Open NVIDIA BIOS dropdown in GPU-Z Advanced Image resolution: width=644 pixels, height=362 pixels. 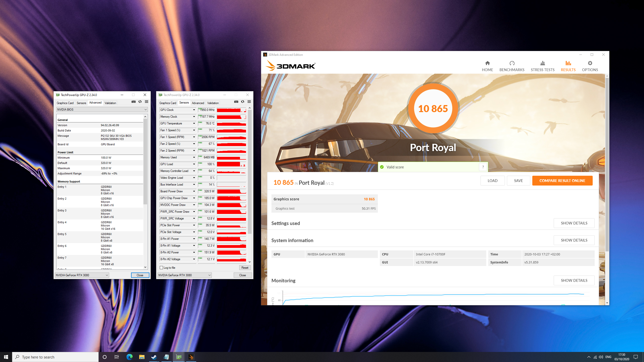(x=102, y=110)
